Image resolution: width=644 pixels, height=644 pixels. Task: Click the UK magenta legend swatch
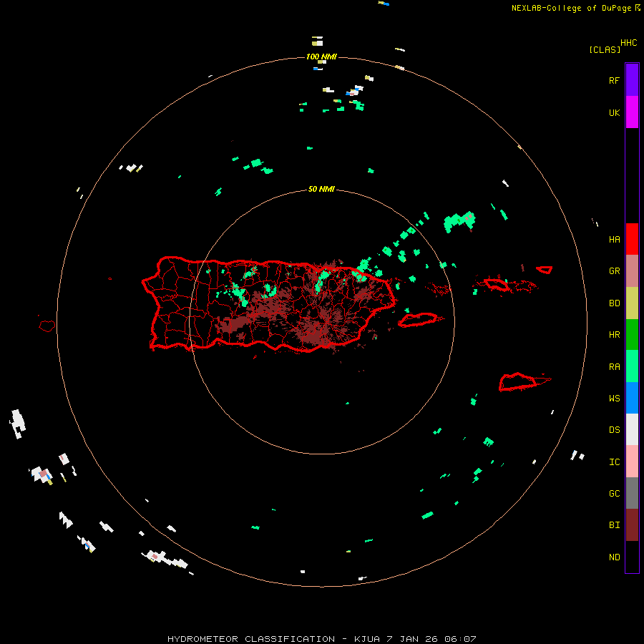(x=632, y=112)
